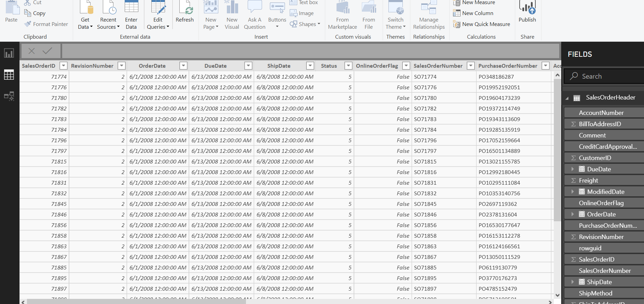Image resolution: width=644 pixels, height=304 pixels.
Task: Create a New Column
Action: click(473, 13)
